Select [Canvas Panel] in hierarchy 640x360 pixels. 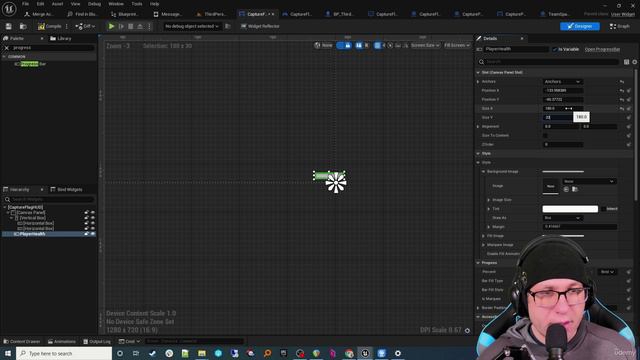[31, 213]
